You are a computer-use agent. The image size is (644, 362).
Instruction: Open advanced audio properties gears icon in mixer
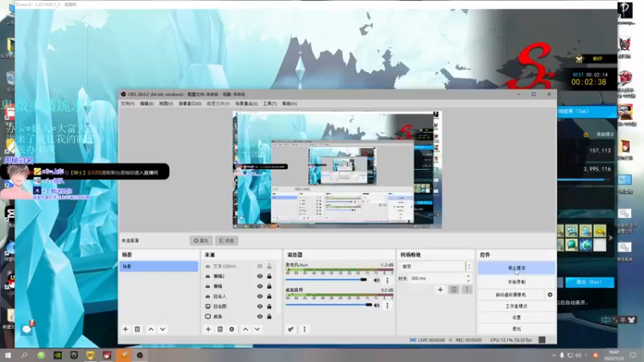point(291,329)
